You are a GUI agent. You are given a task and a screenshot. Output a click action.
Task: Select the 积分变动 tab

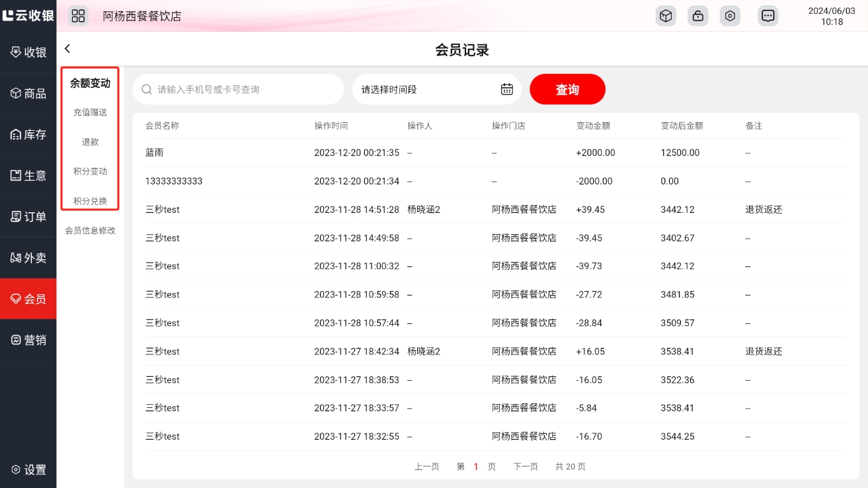click(x=90, y=171)
